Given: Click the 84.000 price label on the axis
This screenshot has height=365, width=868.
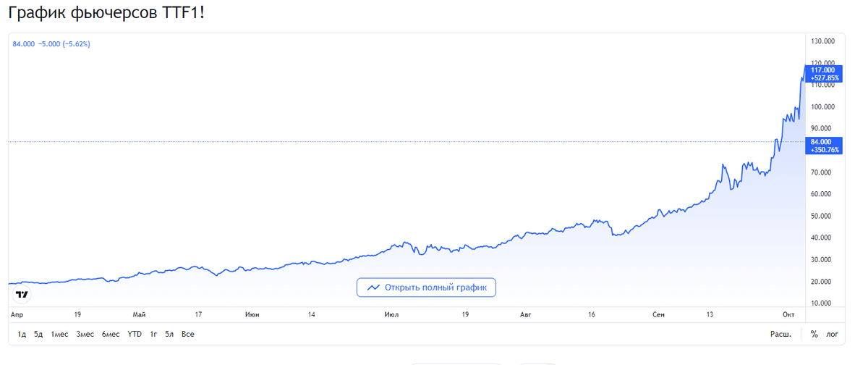Looking at the screenshot, I should 822,142.
